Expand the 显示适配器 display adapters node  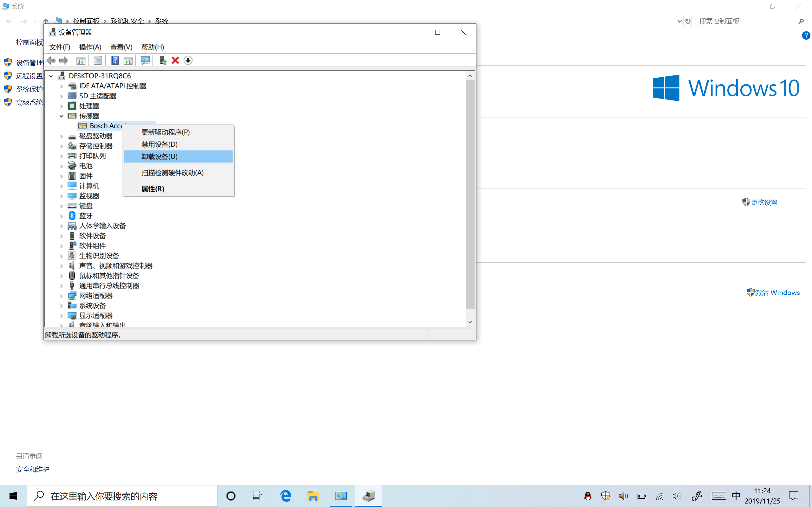[x=62, y=316]
